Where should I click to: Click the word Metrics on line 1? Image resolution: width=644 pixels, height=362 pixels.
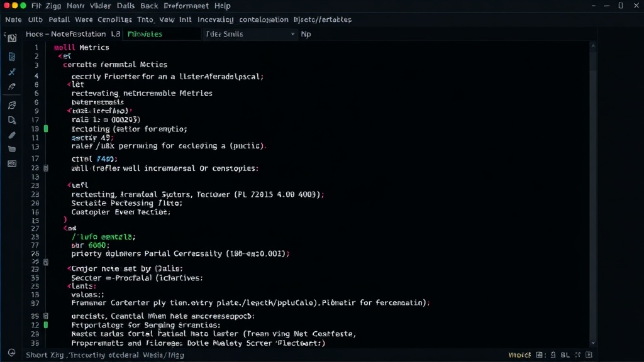[x=94, y=48]
